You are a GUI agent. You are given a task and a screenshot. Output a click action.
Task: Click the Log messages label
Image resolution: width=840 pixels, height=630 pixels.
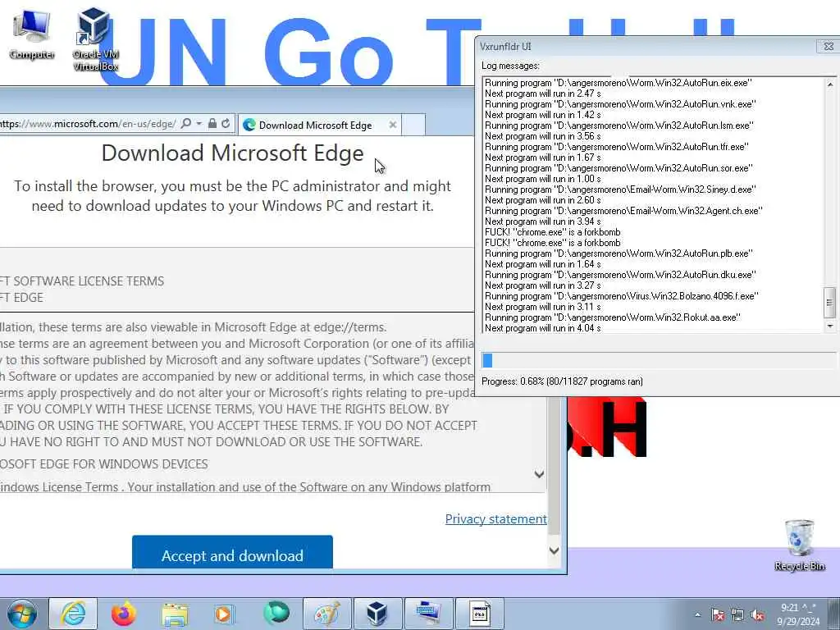coord(510,66)
